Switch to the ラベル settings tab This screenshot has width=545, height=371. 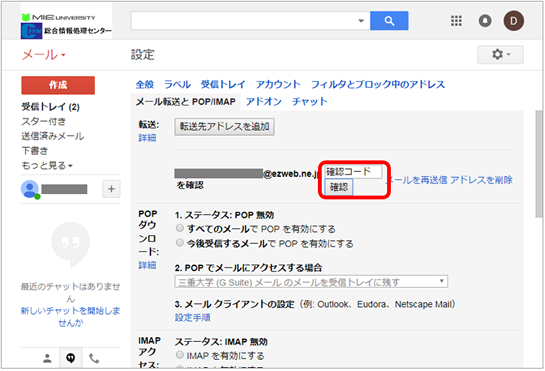177,84
